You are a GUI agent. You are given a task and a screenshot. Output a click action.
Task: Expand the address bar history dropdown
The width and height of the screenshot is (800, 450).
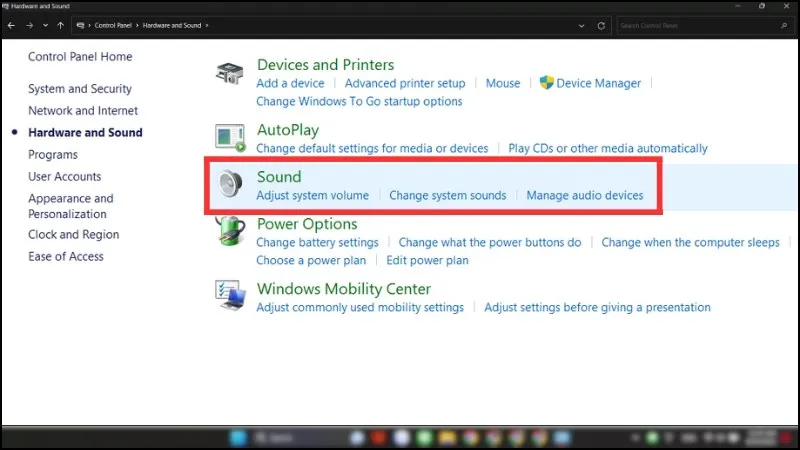[x=581, y=25]
